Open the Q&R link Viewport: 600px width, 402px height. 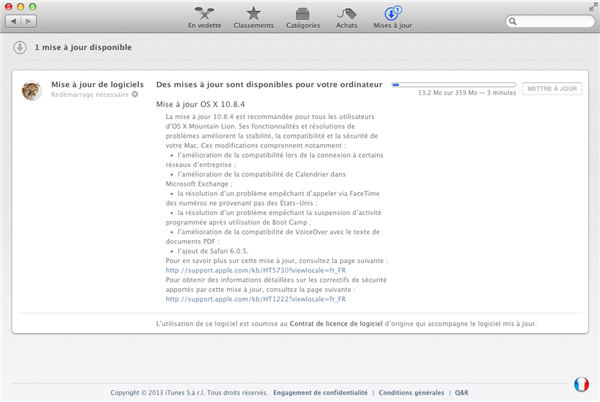461,392
